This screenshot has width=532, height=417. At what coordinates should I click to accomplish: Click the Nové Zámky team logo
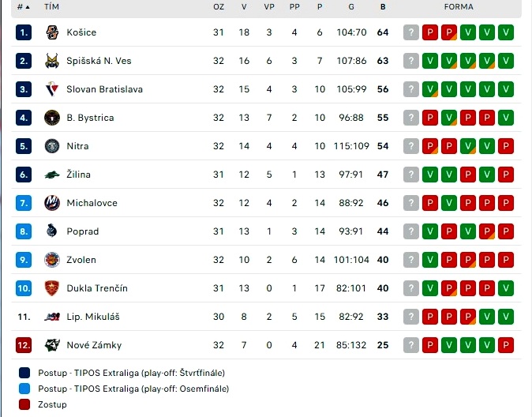52,345
